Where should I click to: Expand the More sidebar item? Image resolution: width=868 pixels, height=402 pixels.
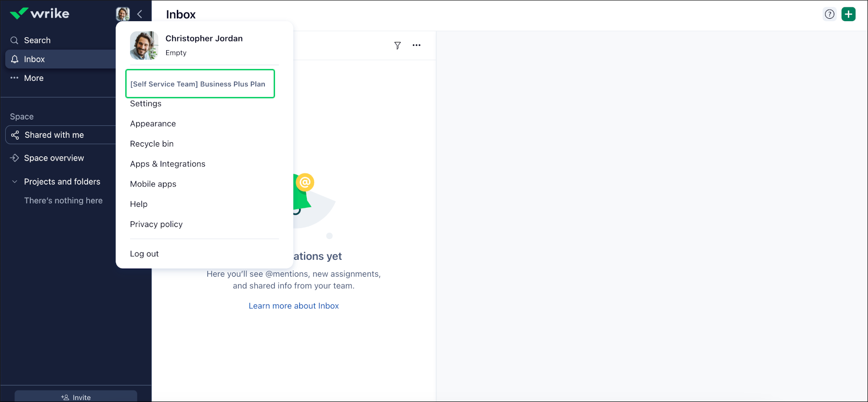34,78
